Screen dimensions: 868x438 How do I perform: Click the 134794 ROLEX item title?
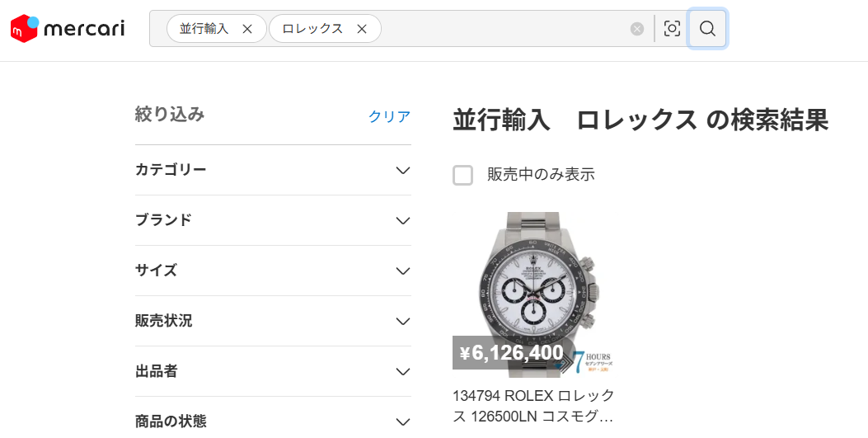pyautogui.click(x=533, y=405)
